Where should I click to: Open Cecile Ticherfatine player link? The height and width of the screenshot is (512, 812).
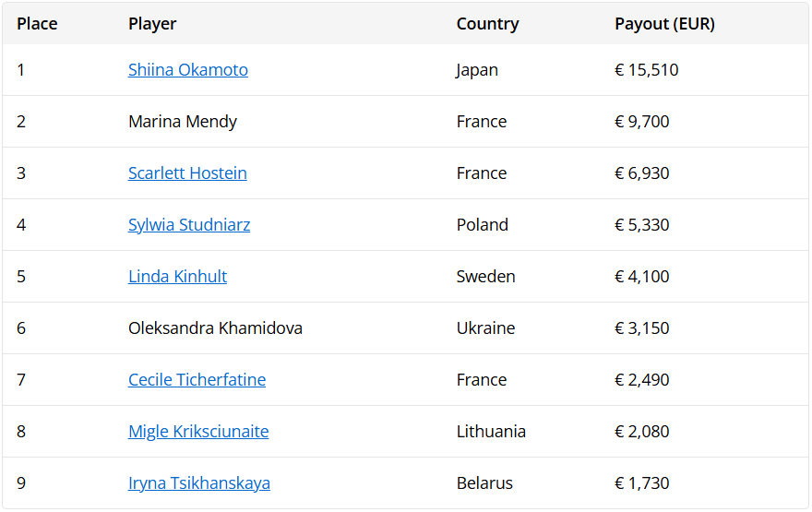pyautogui.click(x=197, y=379)
